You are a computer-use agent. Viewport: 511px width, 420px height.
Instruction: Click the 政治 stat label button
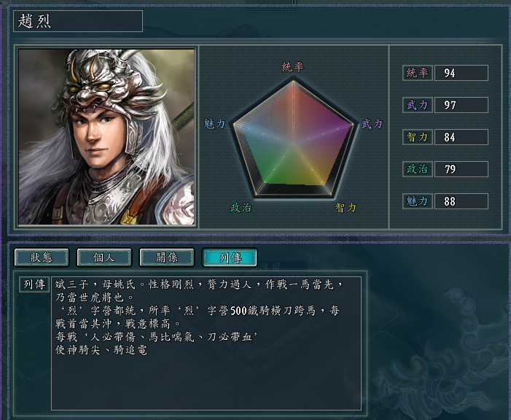tap(418, 169)
